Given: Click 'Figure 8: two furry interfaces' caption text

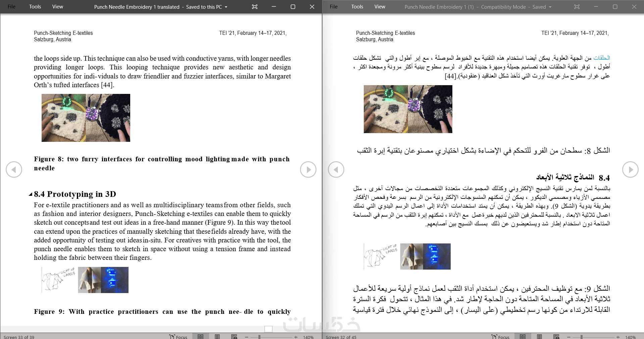Looking at the screenshot, I should [162, 164].
